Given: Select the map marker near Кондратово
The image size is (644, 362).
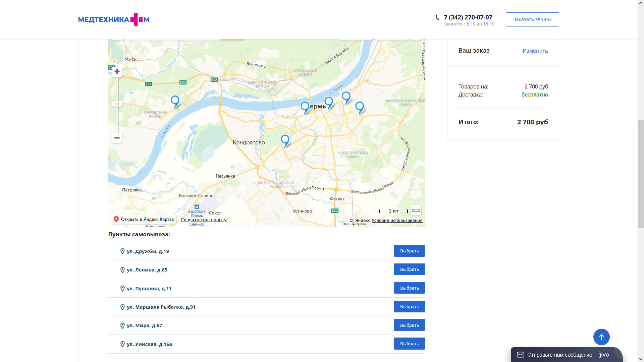Looking at the screenshot, I should click(x=285, y=141).
